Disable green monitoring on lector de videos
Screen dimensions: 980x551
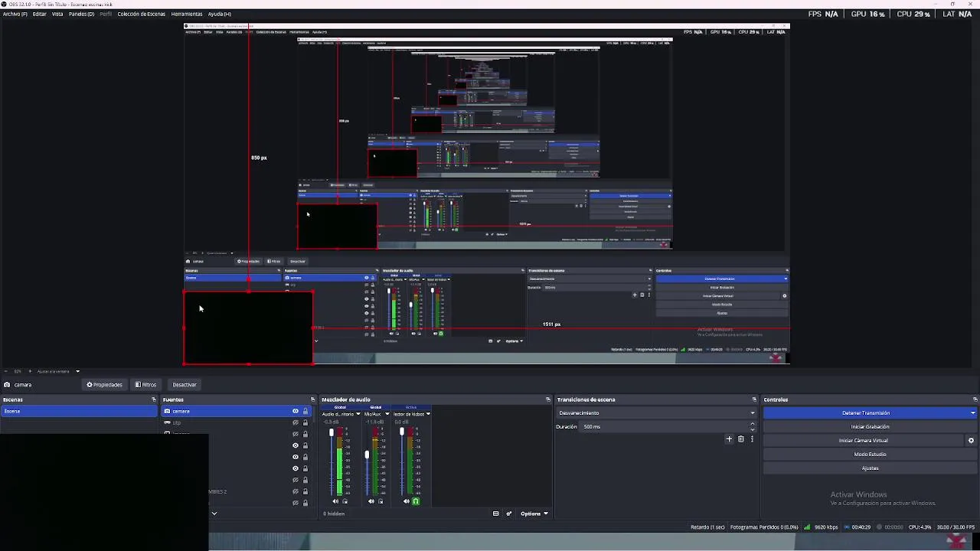[x=416, y=501]
